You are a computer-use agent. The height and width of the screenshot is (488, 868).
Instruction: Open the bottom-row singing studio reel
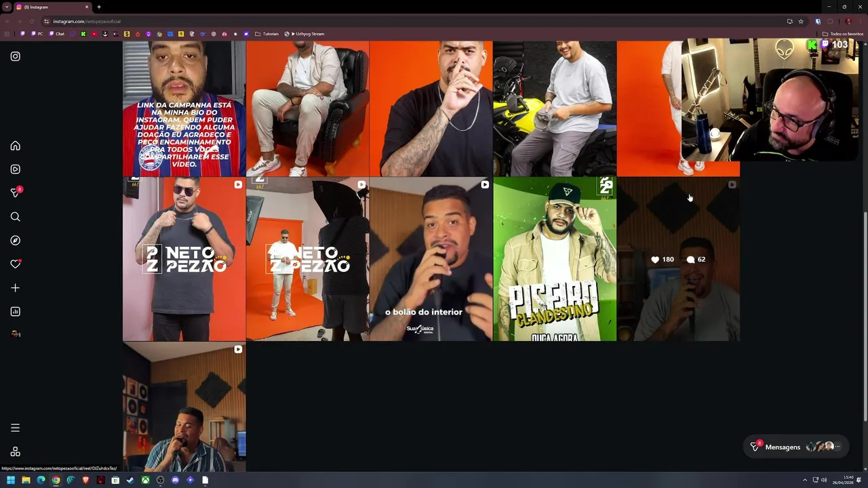pyautogui.click(x=184, y=407)
